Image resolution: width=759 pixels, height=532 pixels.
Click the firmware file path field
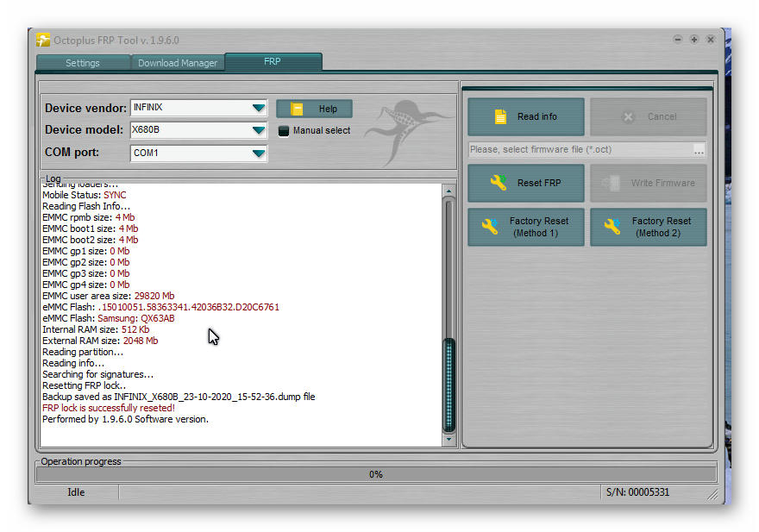(x=580, y=149)
